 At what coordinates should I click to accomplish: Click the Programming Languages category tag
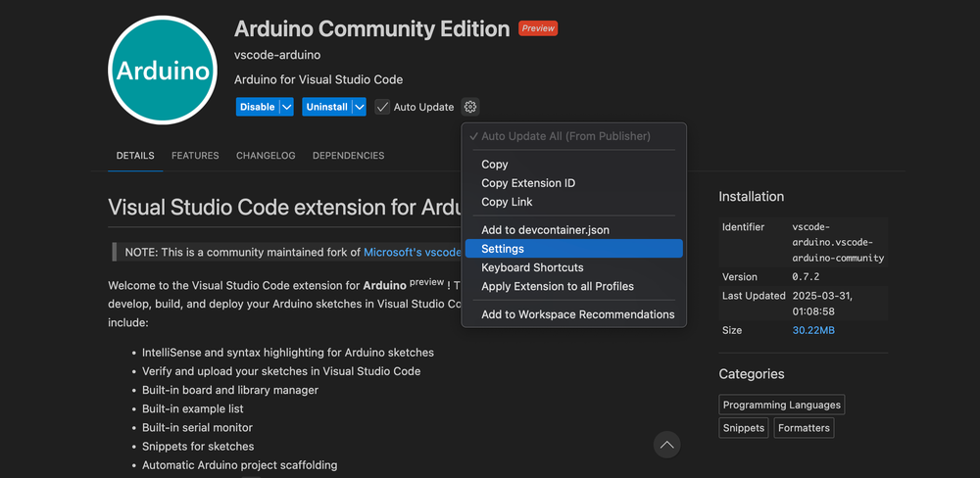coord(781,405)
